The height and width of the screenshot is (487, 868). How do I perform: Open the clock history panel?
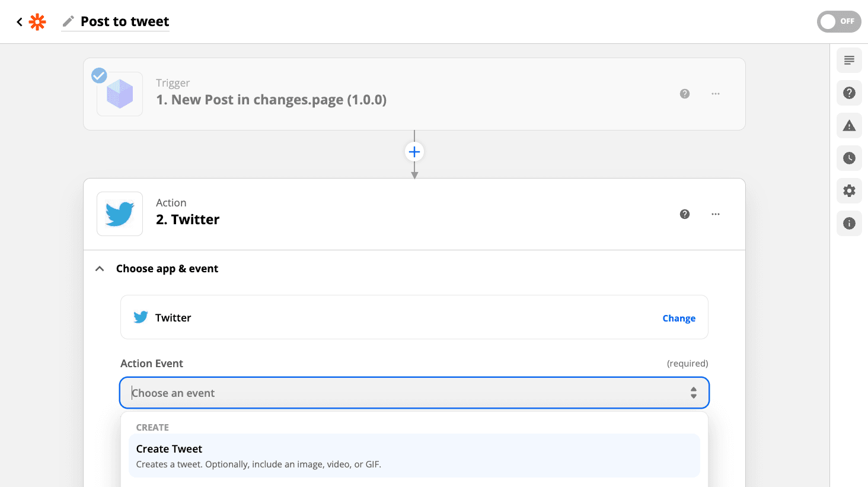pyautogui.click(x=849, y=158)
